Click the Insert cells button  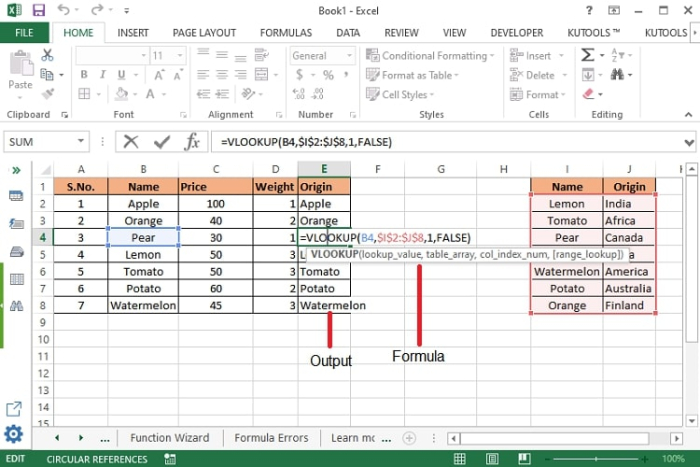[530, 55]
